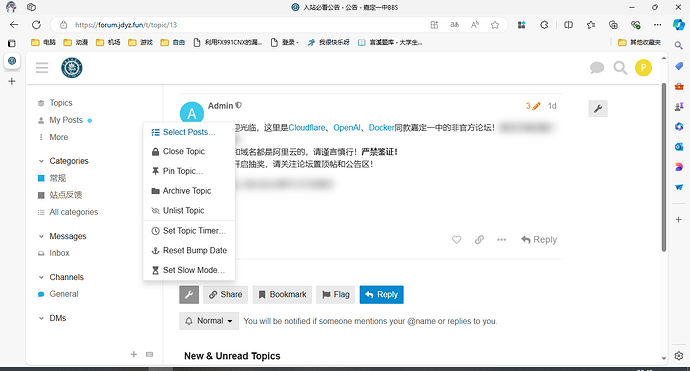Viewport: 690px width, 371px height.
Task: Open the OpenAI link in the post
Action: pos(347,128)
